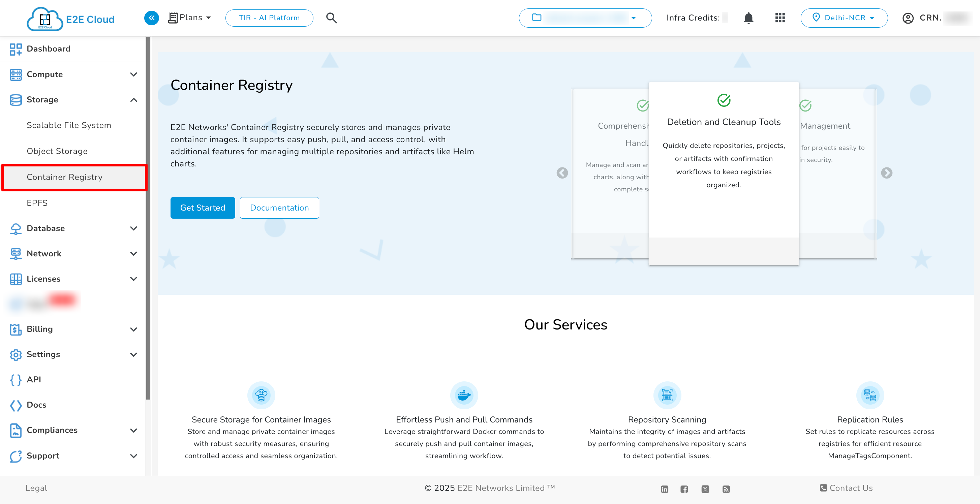Image resolution: width=980 pixels, height=504 pixels.
Task: Open the Delhi-NCR region dropdown
Action: pos(844,18)
